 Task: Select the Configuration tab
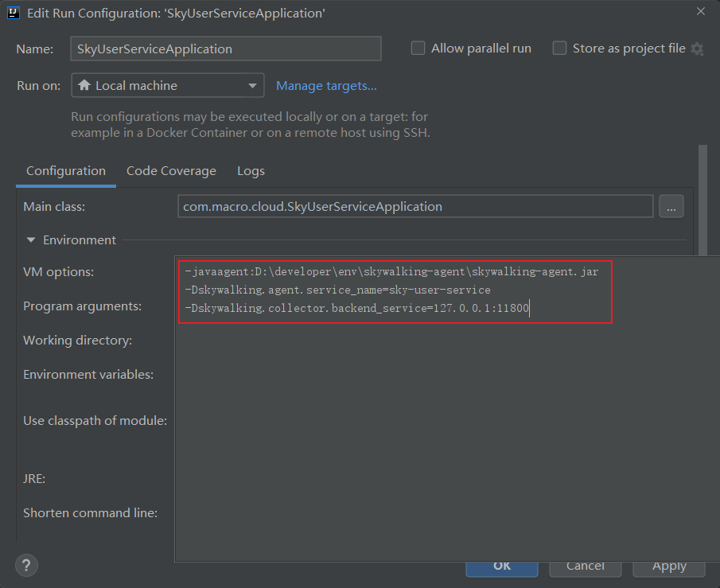[66, 171]
